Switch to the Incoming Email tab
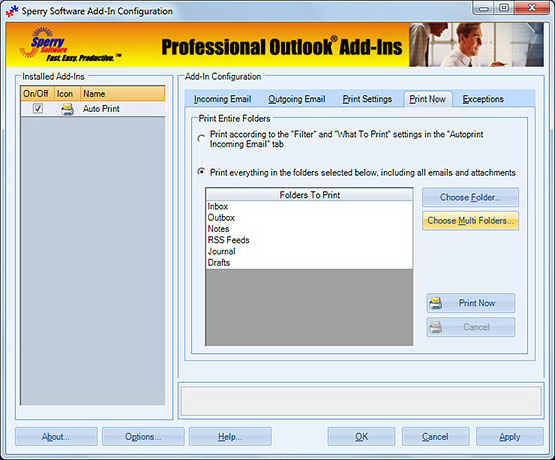 point(223,99)
